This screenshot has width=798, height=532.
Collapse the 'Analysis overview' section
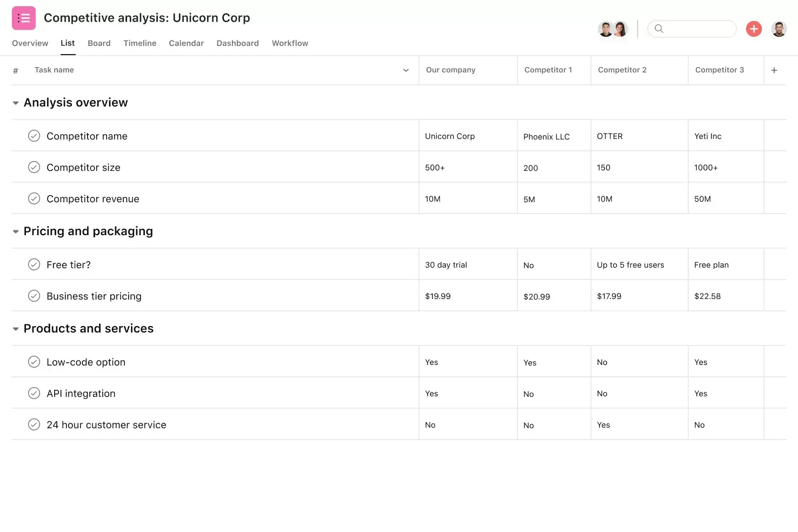[x=16, y=102]
